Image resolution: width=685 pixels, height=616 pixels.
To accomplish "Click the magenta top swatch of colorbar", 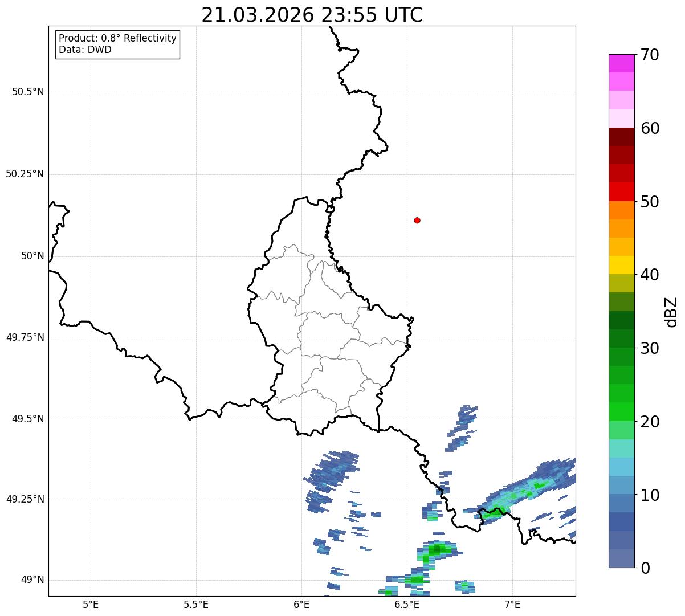I will point(621,63).
